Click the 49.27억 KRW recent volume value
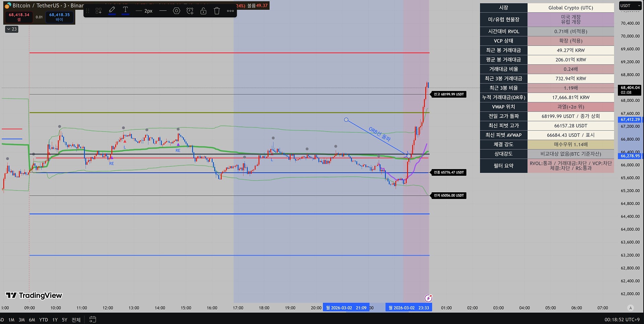The width and height of the screenshot is (644, 324). coord(571,50)
